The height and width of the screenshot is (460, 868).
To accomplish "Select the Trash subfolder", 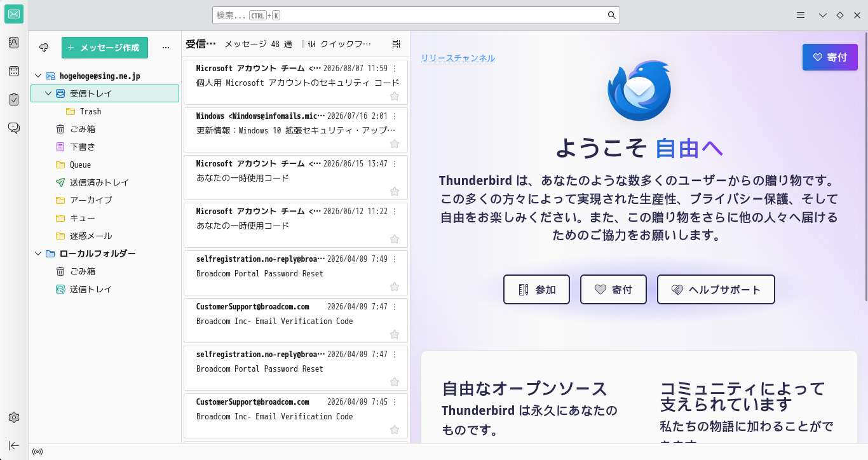I will click(105, 111).
